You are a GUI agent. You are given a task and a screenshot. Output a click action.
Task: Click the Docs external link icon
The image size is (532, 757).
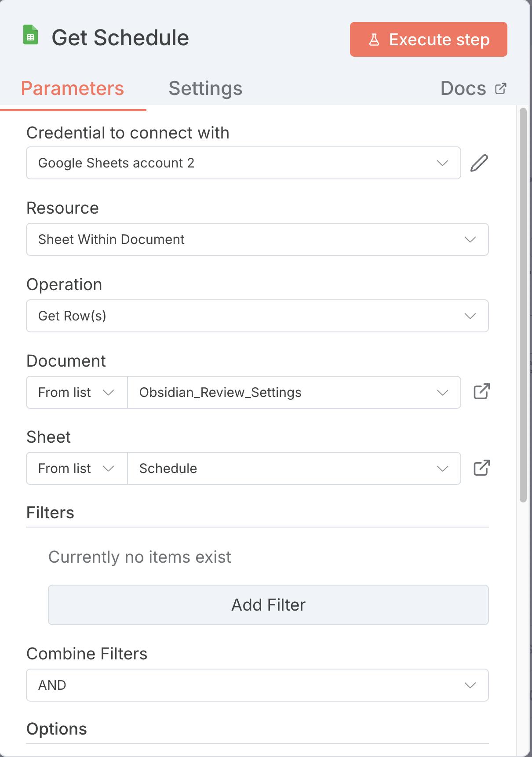pos(501,88)
